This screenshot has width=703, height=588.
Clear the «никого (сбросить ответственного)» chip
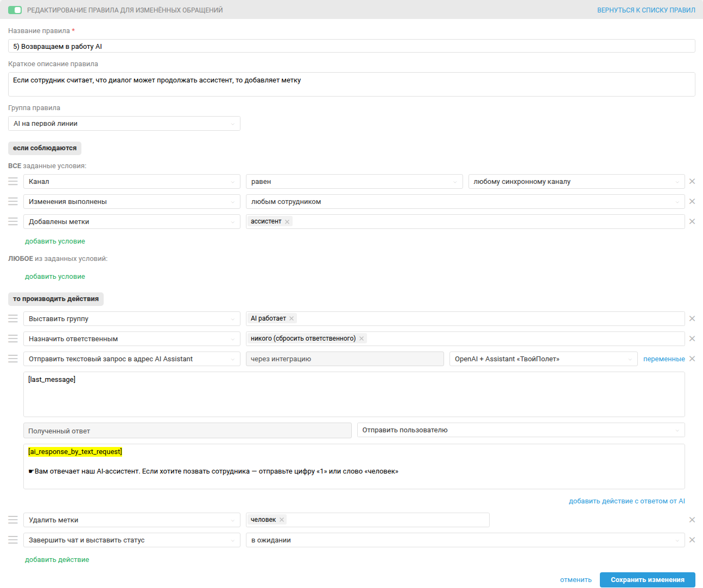click(x=362, y=338)
